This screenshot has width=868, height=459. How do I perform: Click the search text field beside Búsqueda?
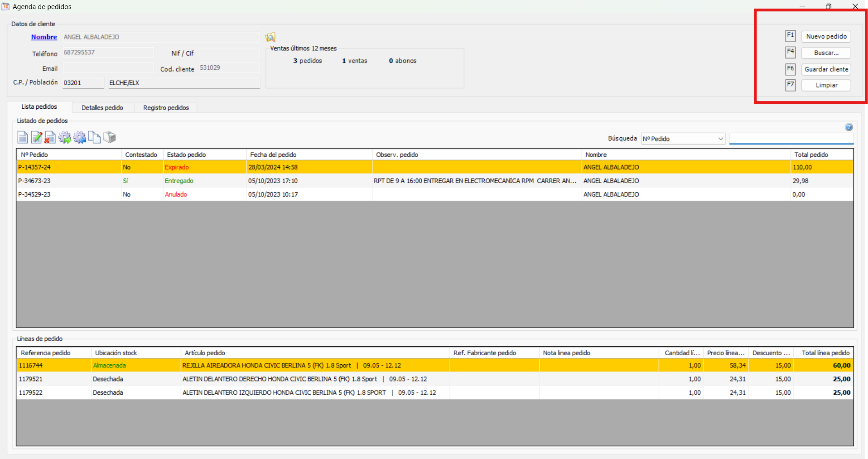click(x=791, y=139)
